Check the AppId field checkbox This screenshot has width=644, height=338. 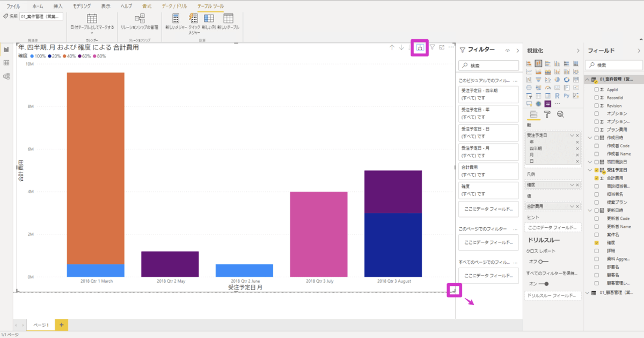597,90
